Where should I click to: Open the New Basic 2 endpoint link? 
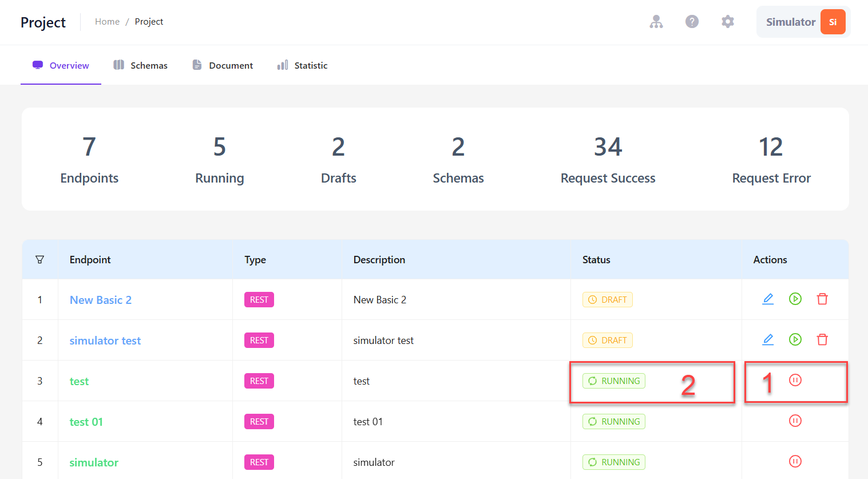pyautogui.click(x=101, y=300)
